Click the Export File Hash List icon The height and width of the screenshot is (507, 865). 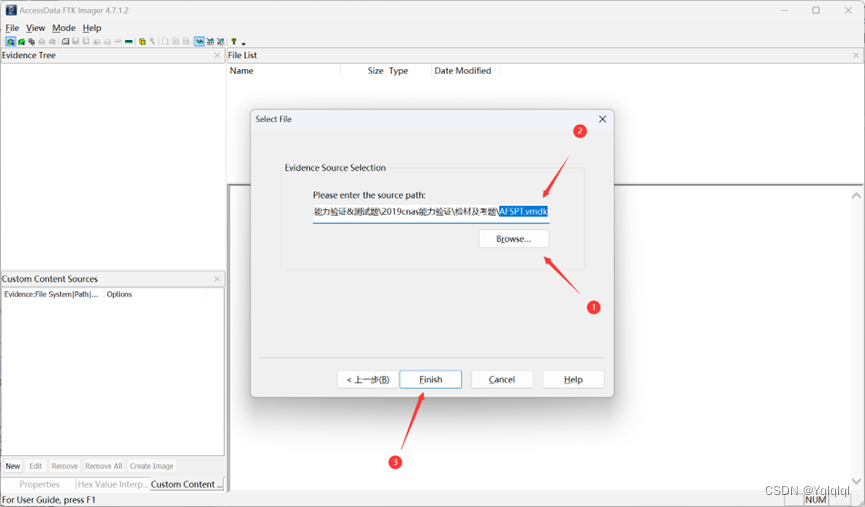click(175, 41)
